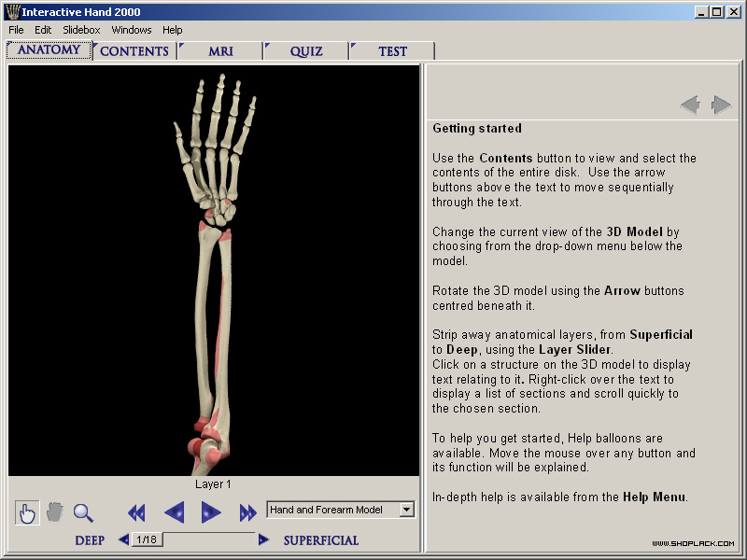This screenshot has height=560, width=747.
Task: Click the bold 'Help Menu' text
Action: pos(655,497)
